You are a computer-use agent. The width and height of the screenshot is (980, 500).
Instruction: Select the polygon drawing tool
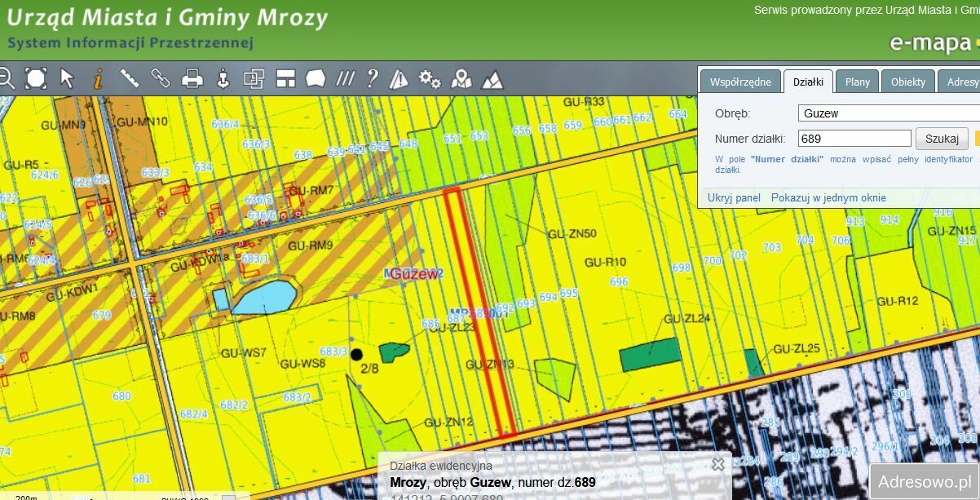tap(316, 78)
